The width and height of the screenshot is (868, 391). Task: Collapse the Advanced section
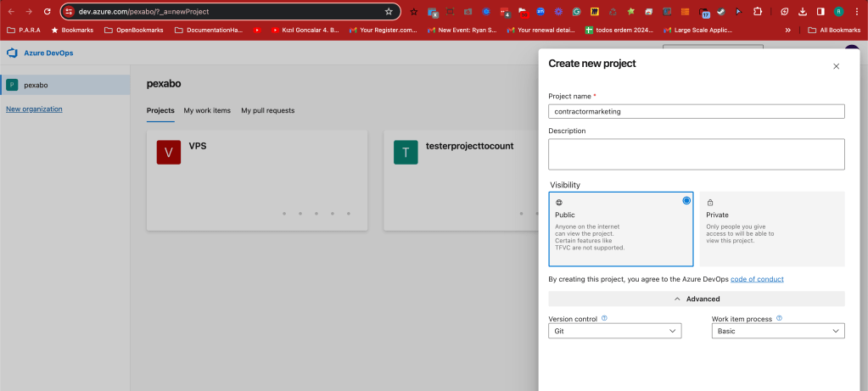tap(697, 299)
